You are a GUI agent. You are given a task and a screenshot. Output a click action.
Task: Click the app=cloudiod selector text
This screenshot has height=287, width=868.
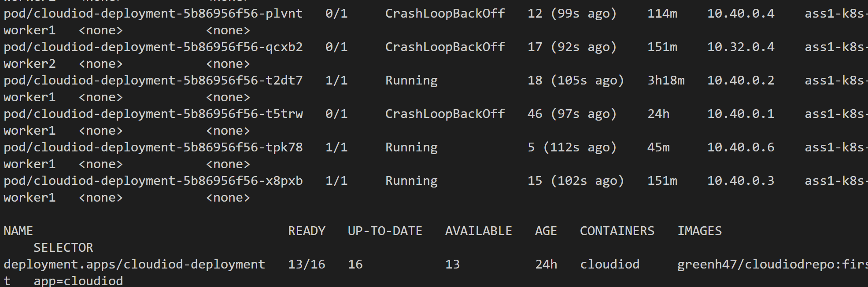[x=78, y=281]
